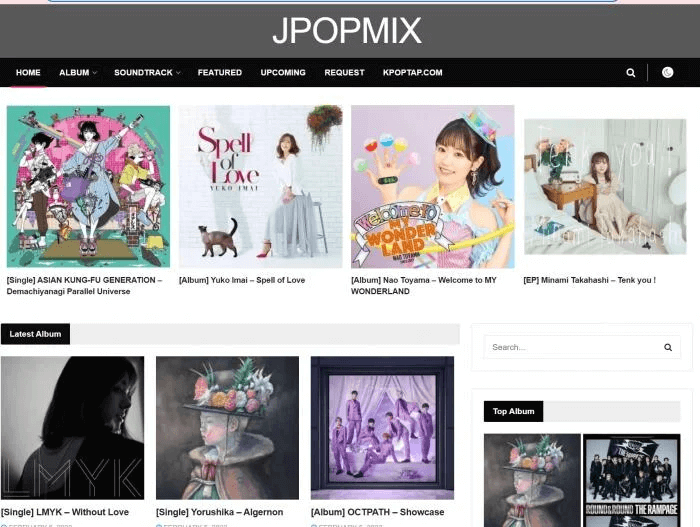The height and width of the screenshot is (527, 700).
Task: Expand the ALBUM dropdown menu
Action: click(x=78, y=72)
